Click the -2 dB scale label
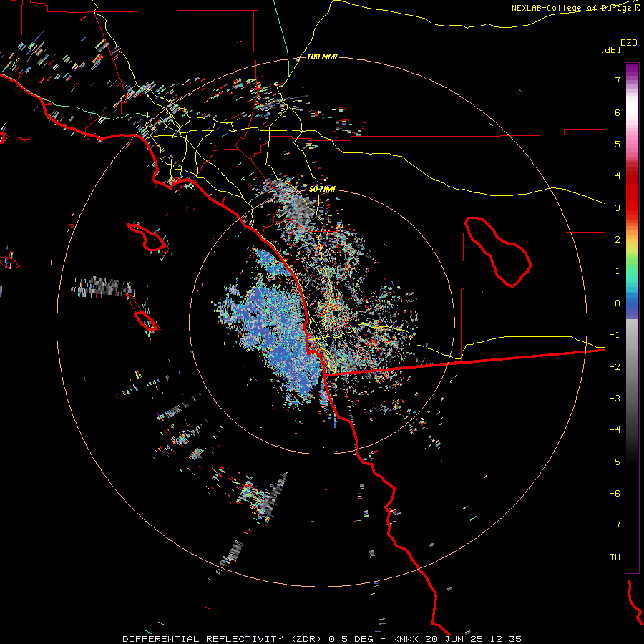Screen dimensions: 644x644 pos(615,367)
